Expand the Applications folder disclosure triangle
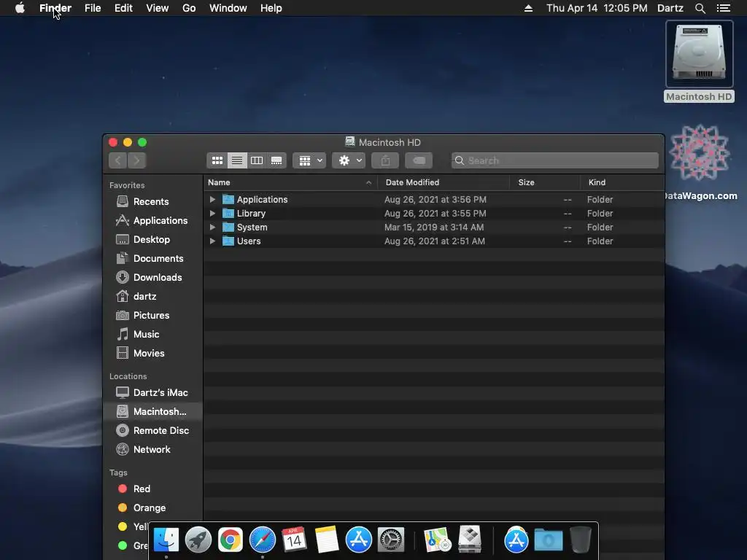 point(212,200)
